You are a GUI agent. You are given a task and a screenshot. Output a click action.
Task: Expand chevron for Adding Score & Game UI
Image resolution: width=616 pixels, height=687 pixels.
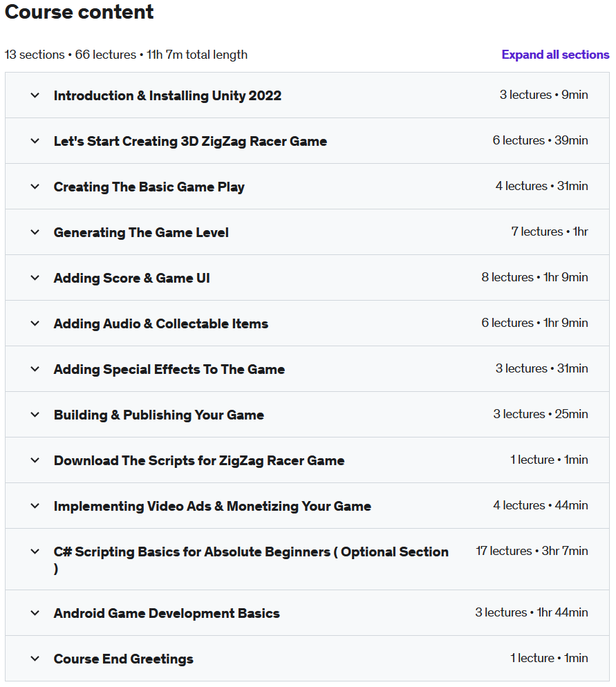click(35, 278)
